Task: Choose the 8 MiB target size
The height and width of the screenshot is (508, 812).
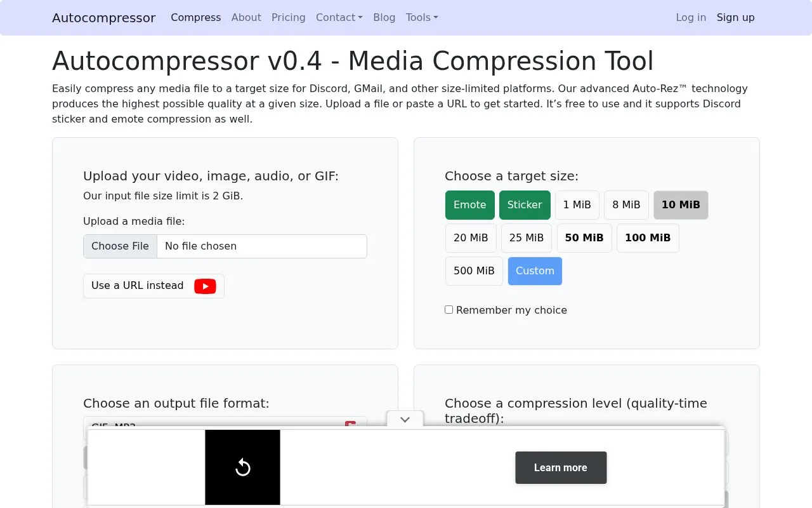Action: click(627, 205)
